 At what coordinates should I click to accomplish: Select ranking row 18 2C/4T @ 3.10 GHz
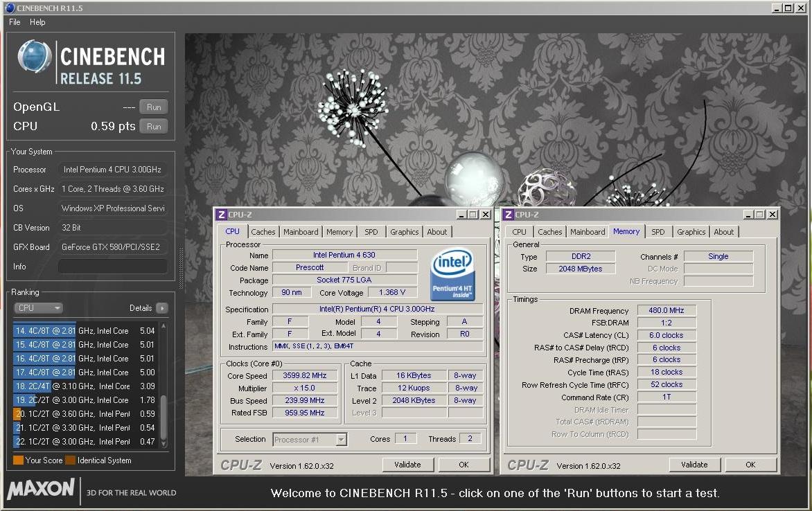85,386
